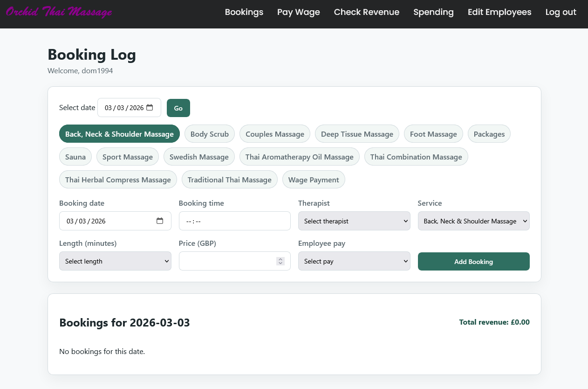The width and height of the screenshot is (588, 389).
Task: Click the stepper arrows in Price field
Action: click(280, 261)
